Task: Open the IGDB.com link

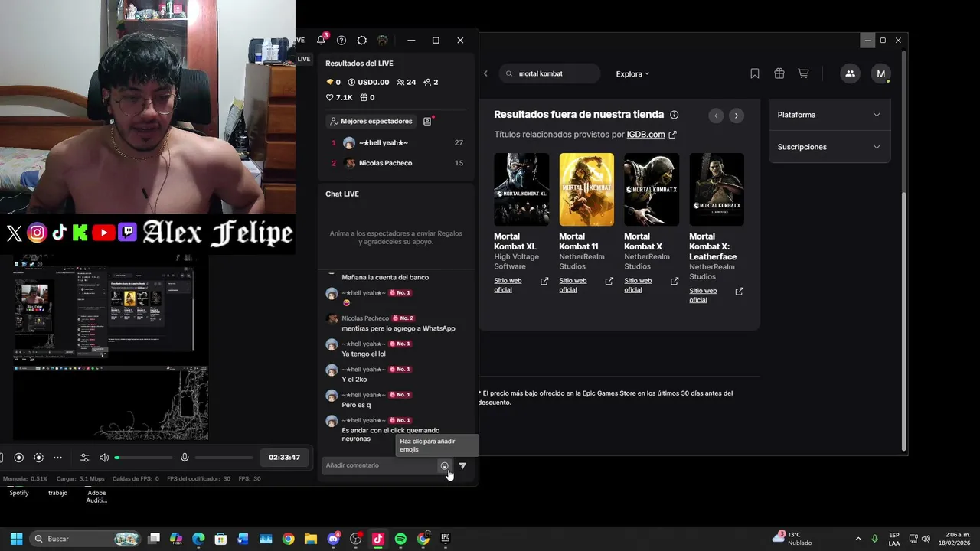Action: tap(652, 135)
